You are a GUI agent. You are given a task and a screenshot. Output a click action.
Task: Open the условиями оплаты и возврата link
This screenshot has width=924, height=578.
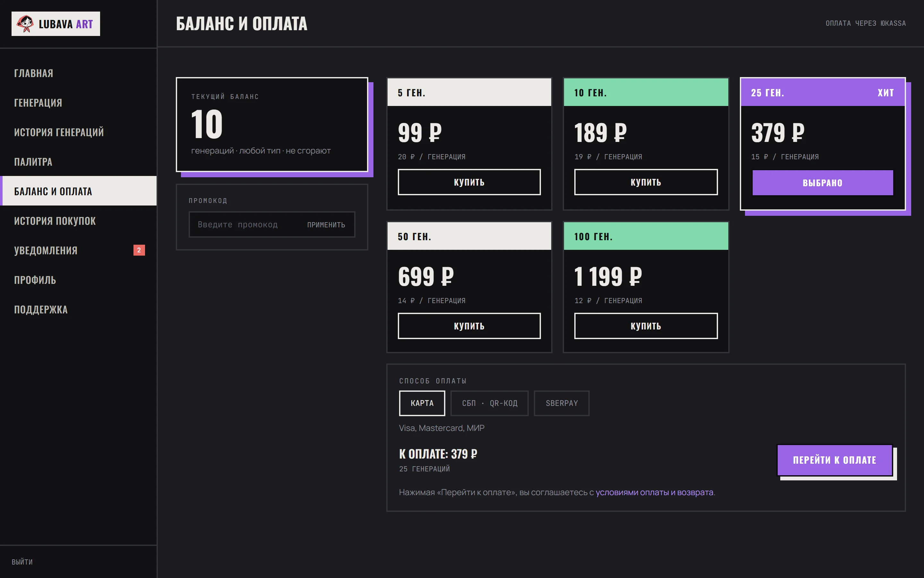click(654, 492)
